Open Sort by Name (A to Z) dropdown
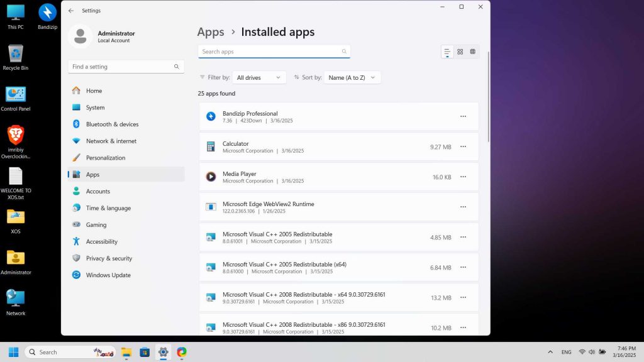This screenshot has height=362, width=644. click(352, 77)
